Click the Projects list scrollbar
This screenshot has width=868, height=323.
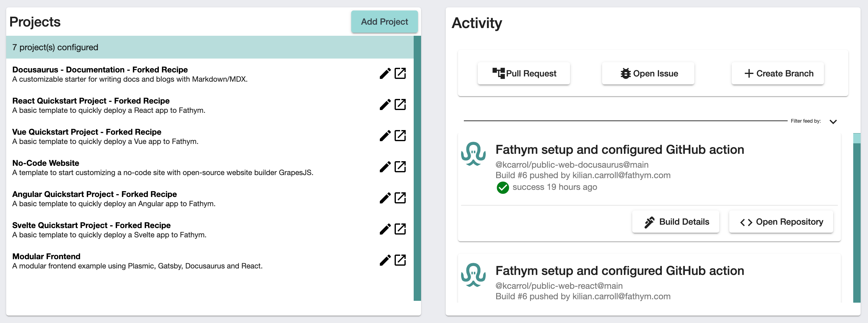(x=417, y=168)
